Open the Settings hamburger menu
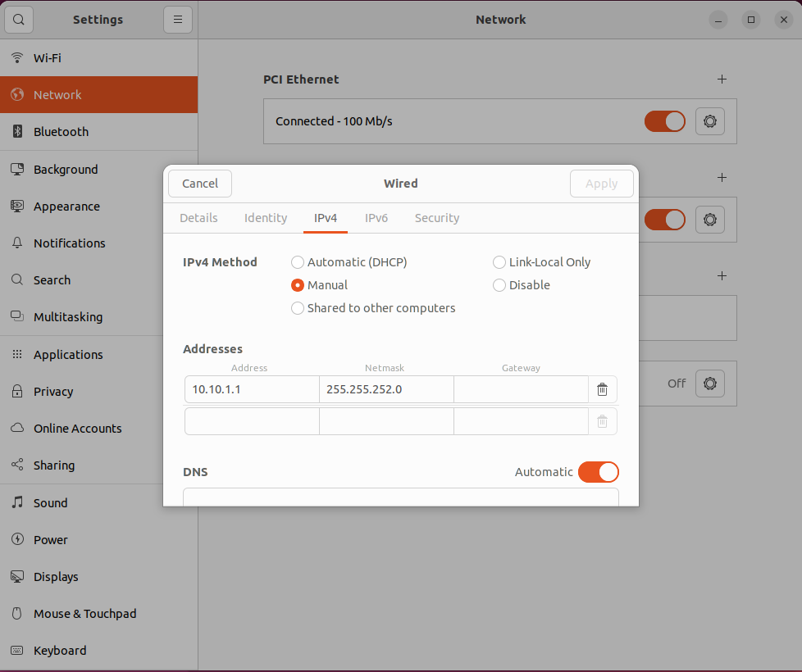Image resolution: width=802 pixels, height=672 pixels. pos(177,20)
